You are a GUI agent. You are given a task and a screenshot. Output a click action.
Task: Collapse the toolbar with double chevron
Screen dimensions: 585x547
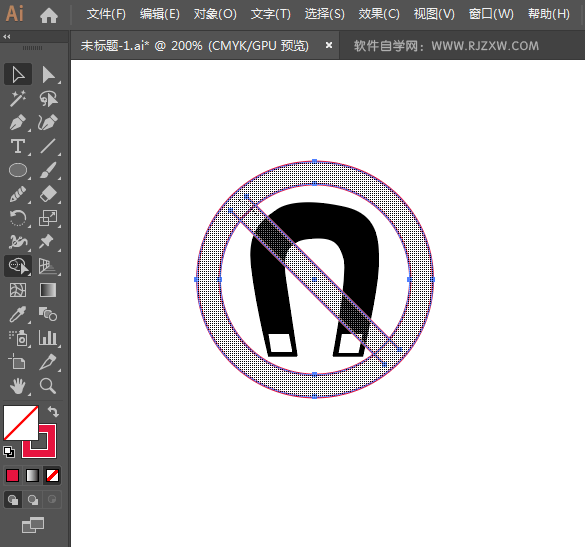tap(6, 37)
